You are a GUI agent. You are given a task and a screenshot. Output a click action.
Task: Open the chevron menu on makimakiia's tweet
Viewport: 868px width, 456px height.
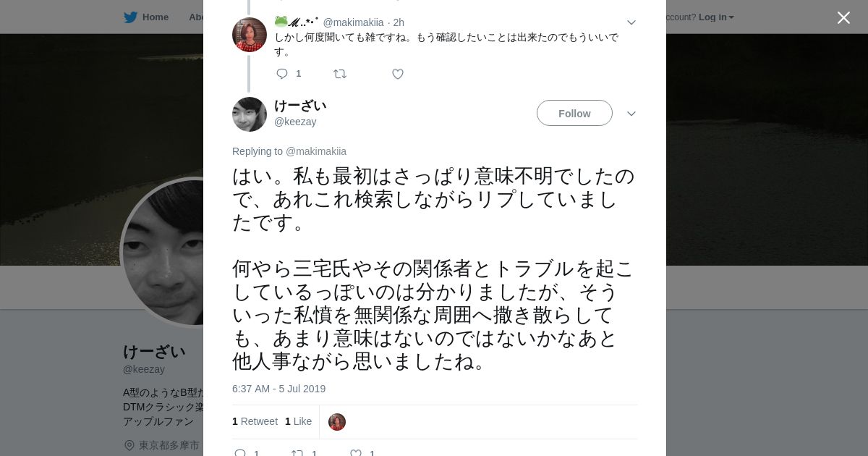tap(631, 22)
